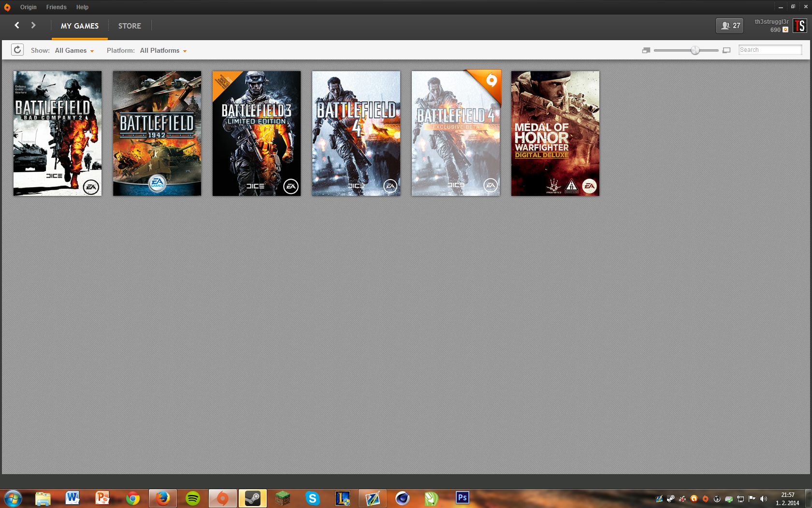Open the friends list showing 27 online
The image size is (812, 508).
(730, 26)
